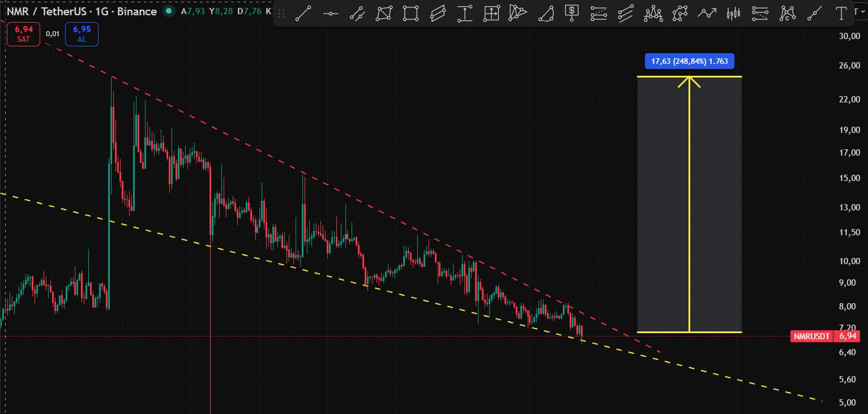Click the red 6,94 current price tag
This screenshot has height=414, width=868.
(x=847, y=337)
